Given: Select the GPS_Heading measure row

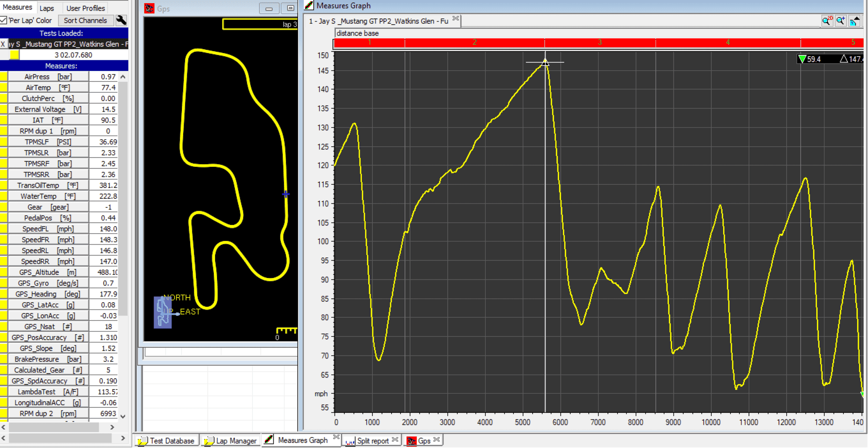Looking at the screenshot, I should click(58, 294).
